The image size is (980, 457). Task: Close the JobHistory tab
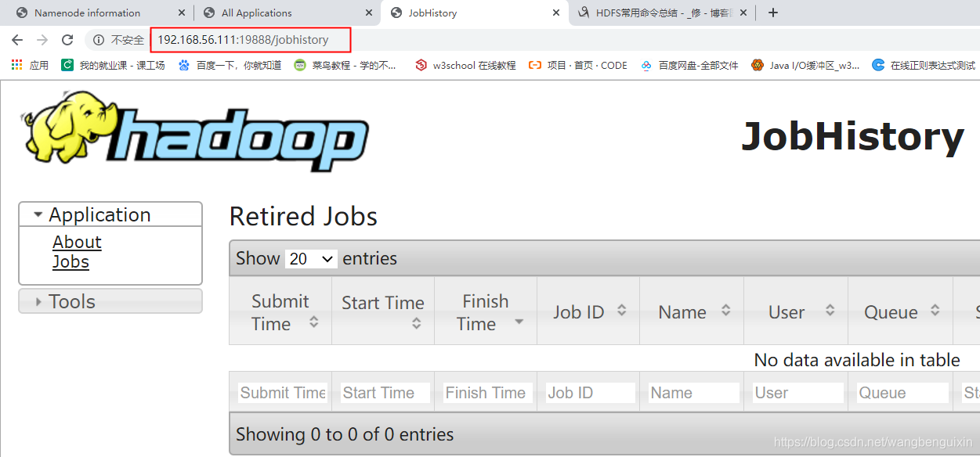(556, 13)
